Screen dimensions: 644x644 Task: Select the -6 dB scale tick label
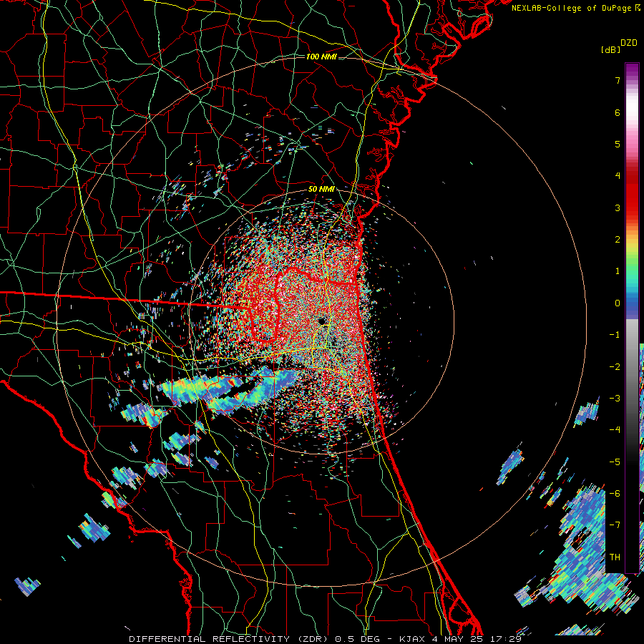coord(615,493)
